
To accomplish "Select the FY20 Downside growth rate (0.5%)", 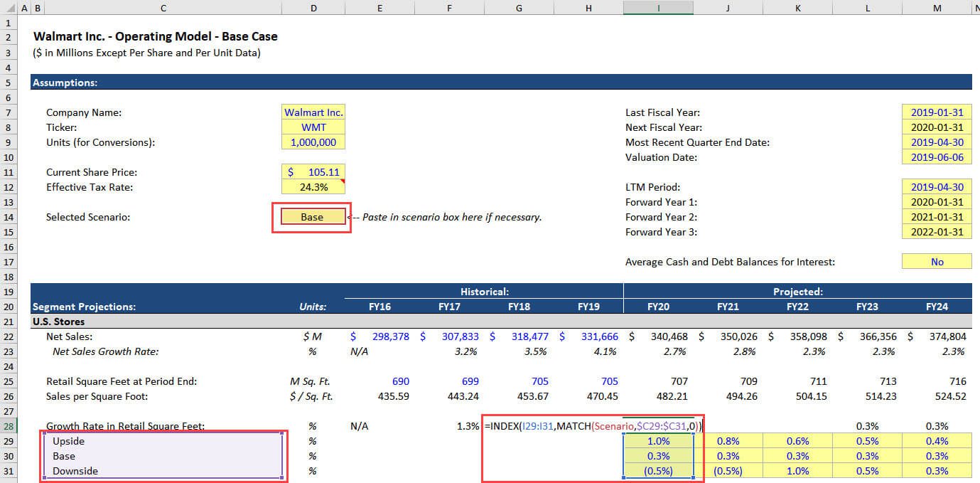I will (658, 471).
